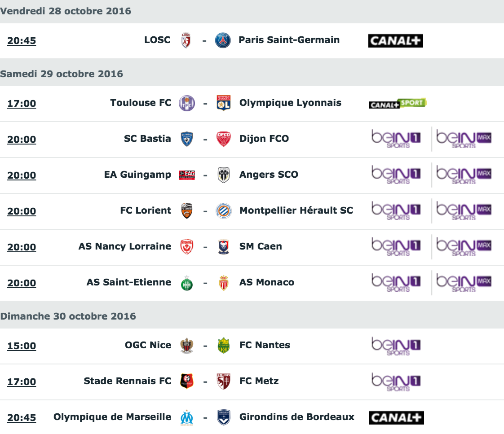Open the 15:00 OGC Nice match link
This screenshot has width=504, height=434.
[22, 346]
